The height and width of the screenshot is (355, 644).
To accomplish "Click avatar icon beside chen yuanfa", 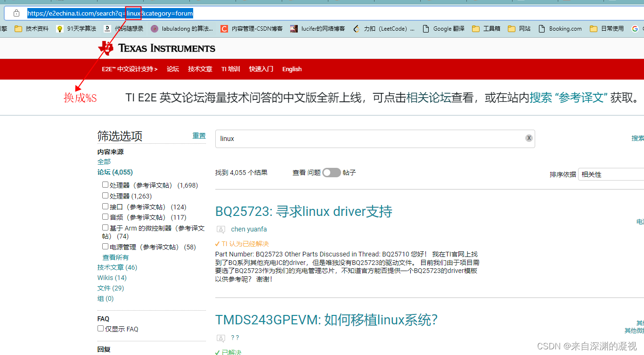I will tap(220, 230).
